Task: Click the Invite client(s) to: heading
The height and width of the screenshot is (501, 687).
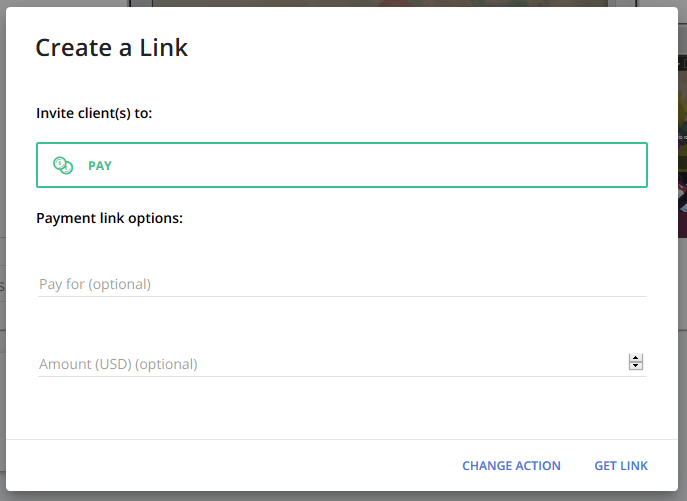Action: (x=94, y=113)
